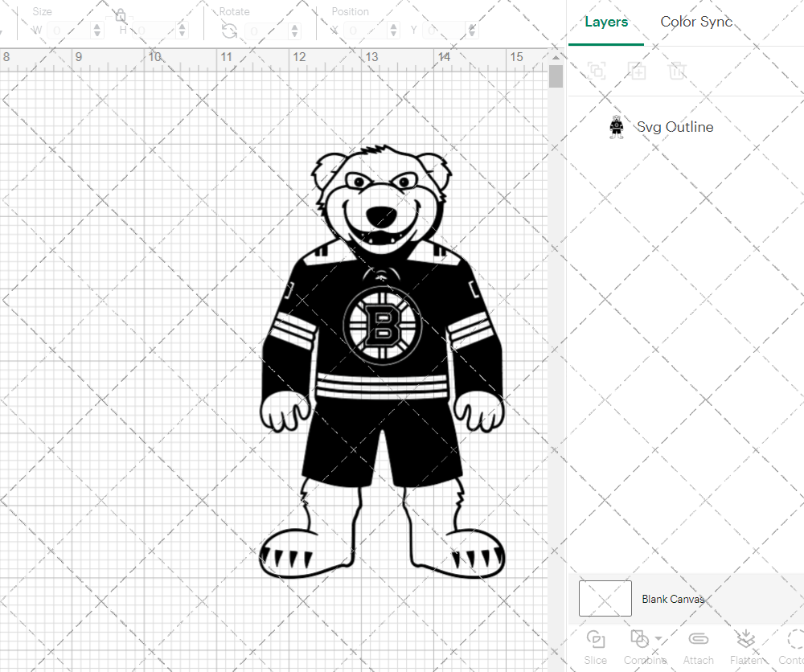
Task: Click the width stepper arrows
Action: coord(97,29)
